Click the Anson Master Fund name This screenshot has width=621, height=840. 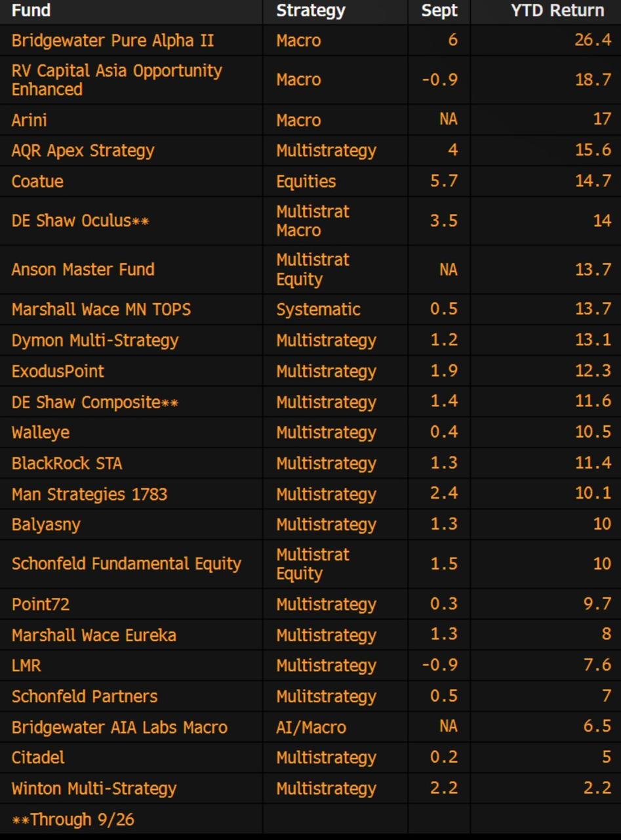pyautogui.click(x=83, y=269)
